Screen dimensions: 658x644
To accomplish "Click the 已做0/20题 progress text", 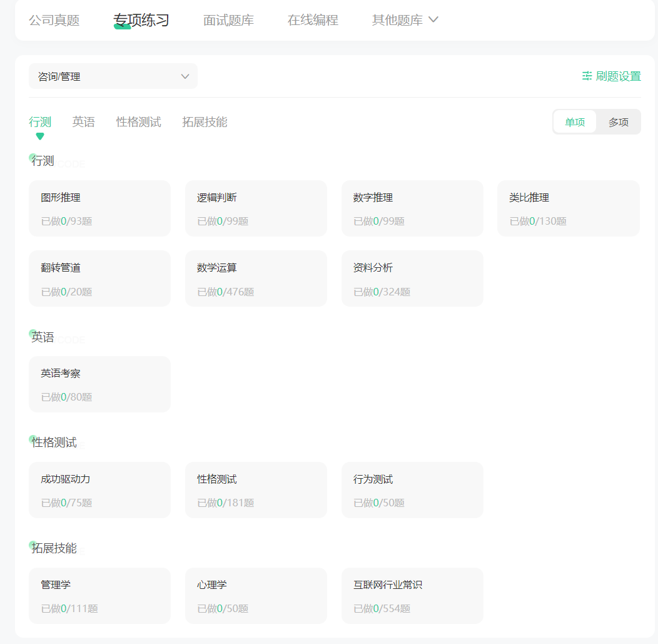I will tap(67, 292).
